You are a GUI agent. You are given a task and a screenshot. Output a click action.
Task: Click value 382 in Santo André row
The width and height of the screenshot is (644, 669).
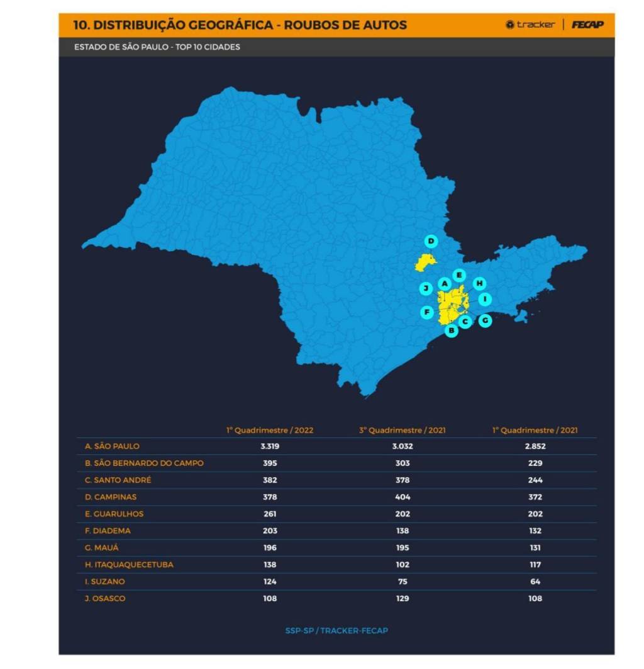(x=270, y=480)
